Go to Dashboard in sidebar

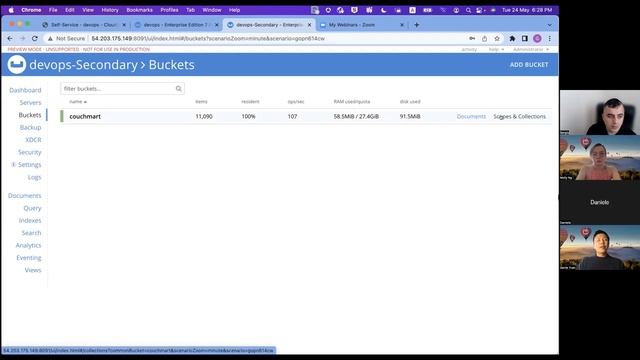point(25,90)
